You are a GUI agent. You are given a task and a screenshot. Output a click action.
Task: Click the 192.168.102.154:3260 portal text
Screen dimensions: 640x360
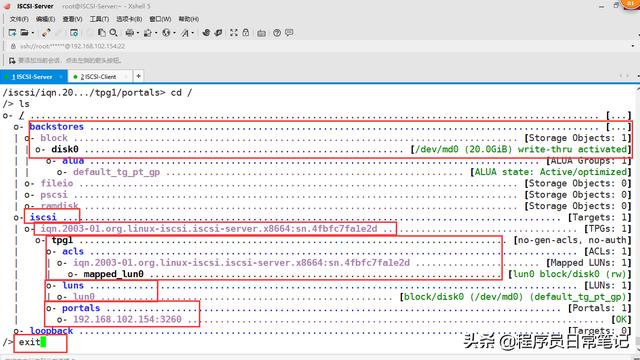click(x=127, y=320)
